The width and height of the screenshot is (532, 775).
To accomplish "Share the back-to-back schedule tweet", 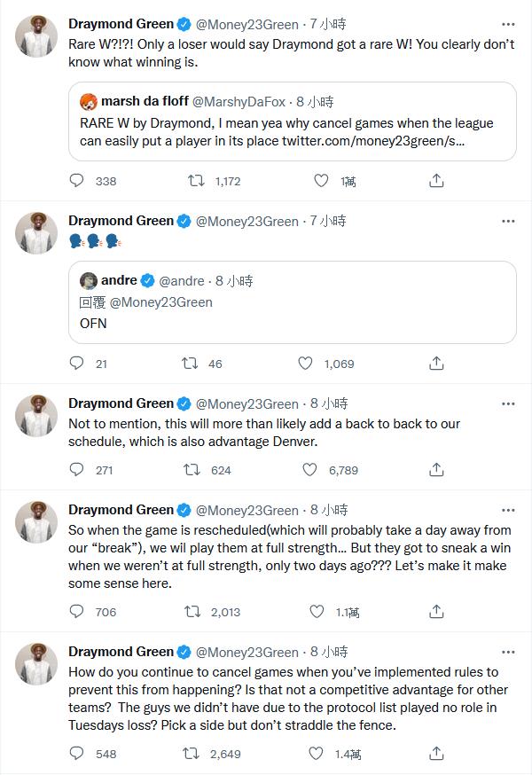I will (436, 470).
